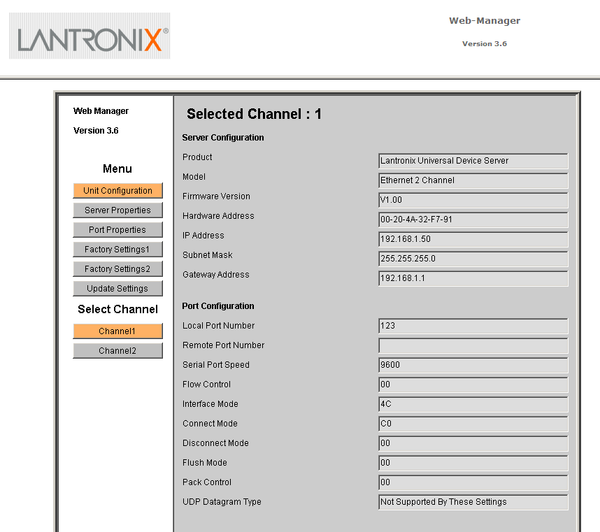Click the Local Port Number label
Screen dimensions: 600x532
[x=218, y=326]
